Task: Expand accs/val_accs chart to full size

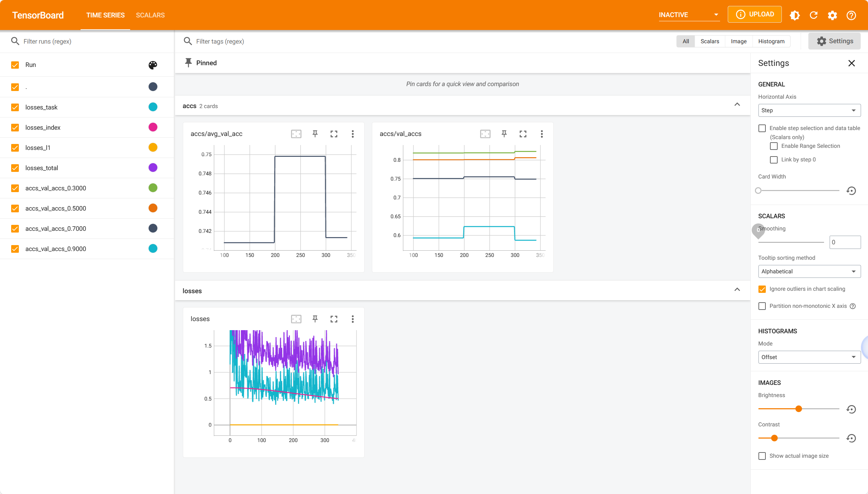Action: point(523,134)
